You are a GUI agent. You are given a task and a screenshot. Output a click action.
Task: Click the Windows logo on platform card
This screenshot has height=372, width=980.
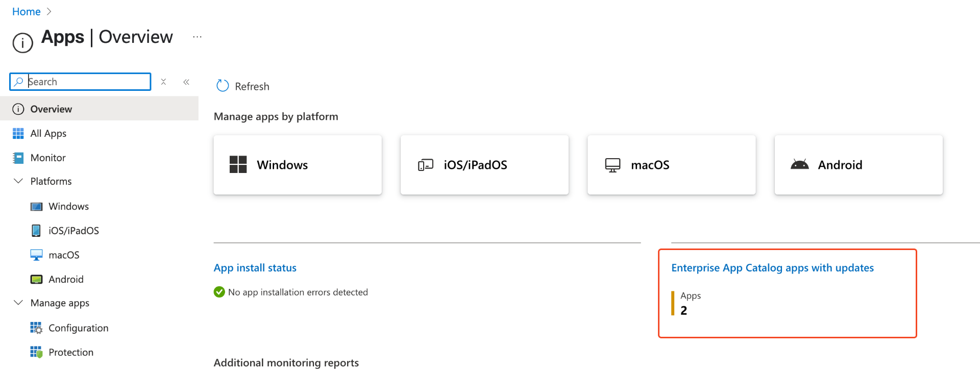tap(238, 165)
